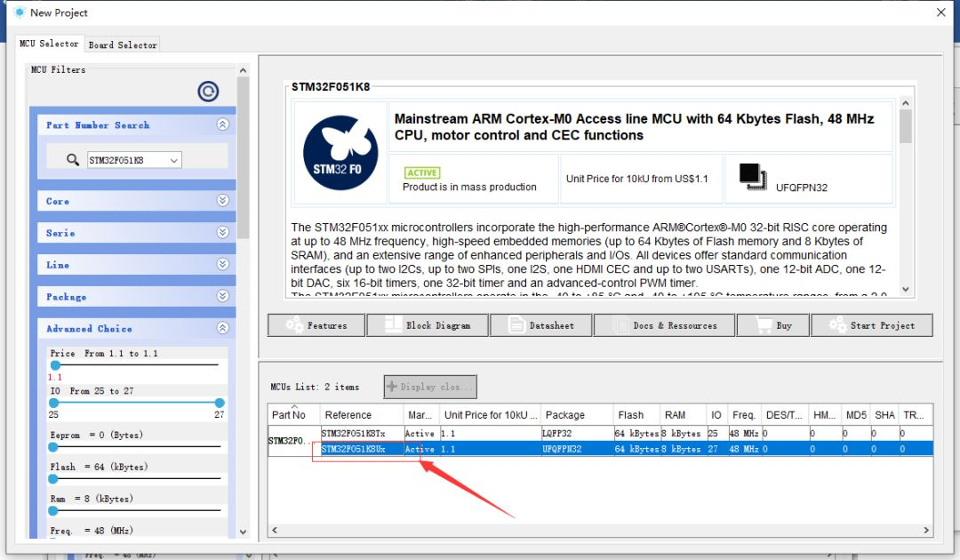Image resolution: width=960 pixels, height=560 pixels.
Task: Click the Display close button in MCUs List
Action: coord(430,387)
